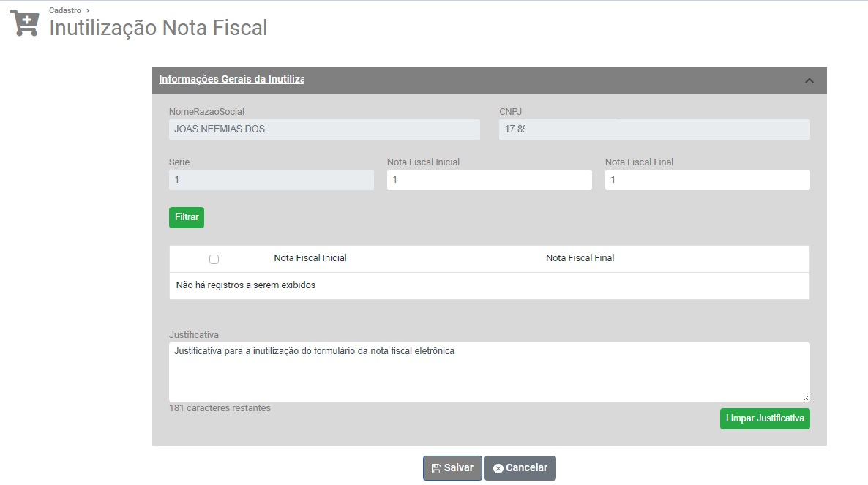Click the breadcrumb arrow after Cadastro
Viewport: 868px width, 485px height.
pyautogui.click(x=88, y=10)
